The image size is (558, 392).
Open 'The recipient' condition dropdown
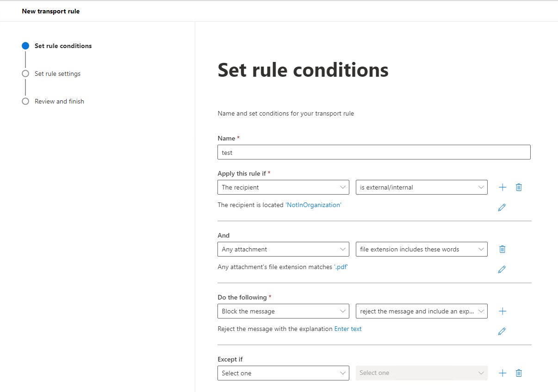click(283, 187)
